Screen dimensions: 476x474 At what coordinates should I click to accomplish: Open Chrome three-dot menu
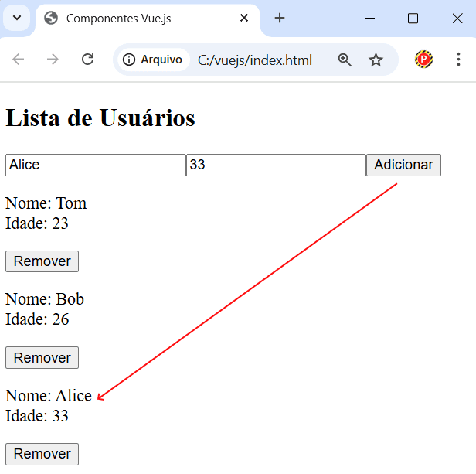[458, 60]
